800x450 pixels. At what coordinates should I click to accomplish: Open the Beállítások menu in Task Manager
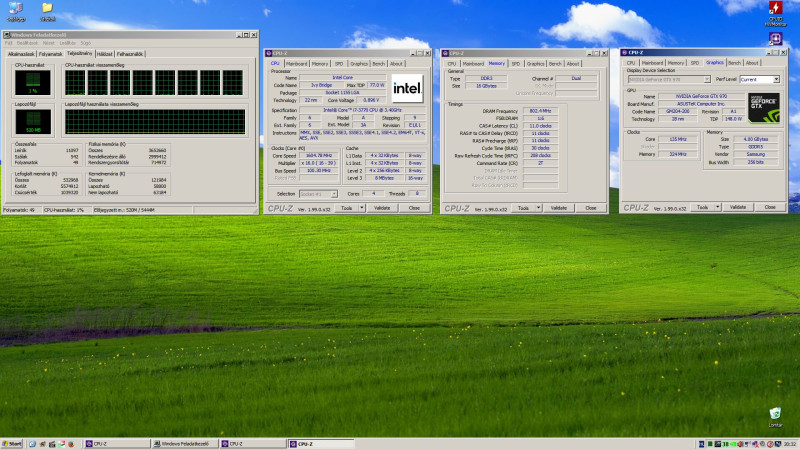coord(28,43)
